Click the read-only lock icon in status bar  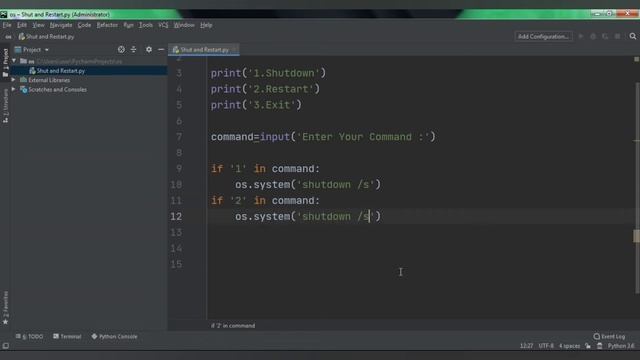[588, 346]
